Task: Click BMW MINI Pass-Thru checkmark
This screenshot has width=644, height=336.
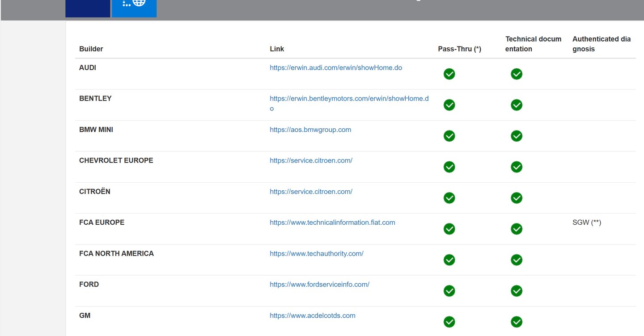Action: [x=449, y=136]
